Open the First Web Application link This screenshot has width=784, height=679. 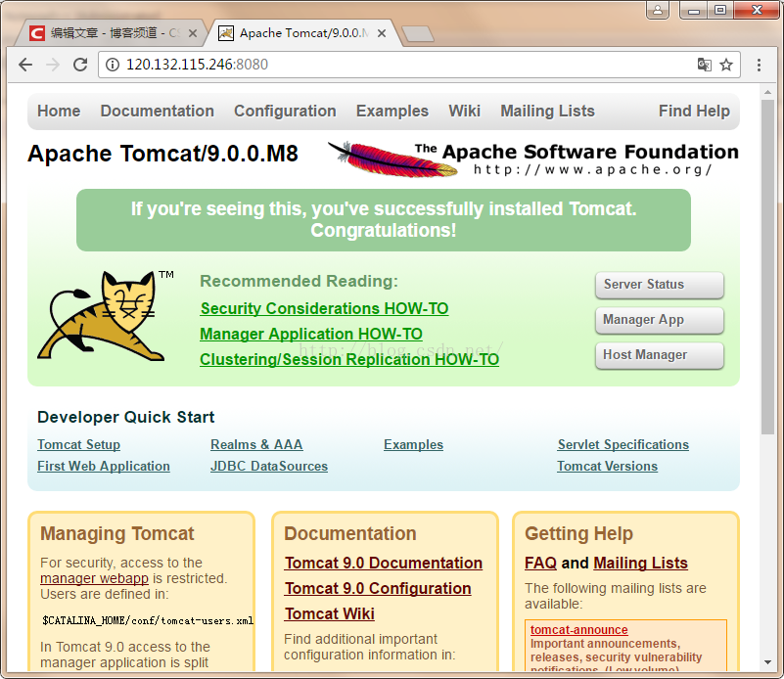(104, 466)
